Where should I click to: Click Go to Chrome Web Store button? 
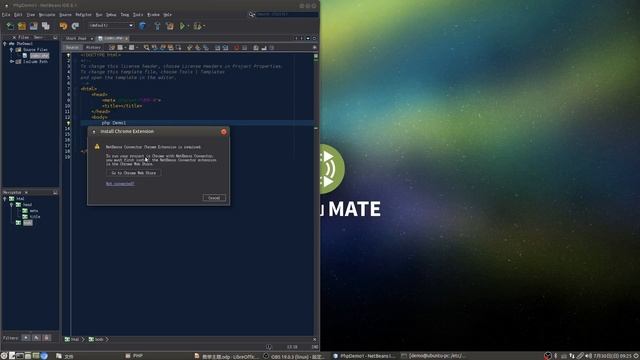133,173
